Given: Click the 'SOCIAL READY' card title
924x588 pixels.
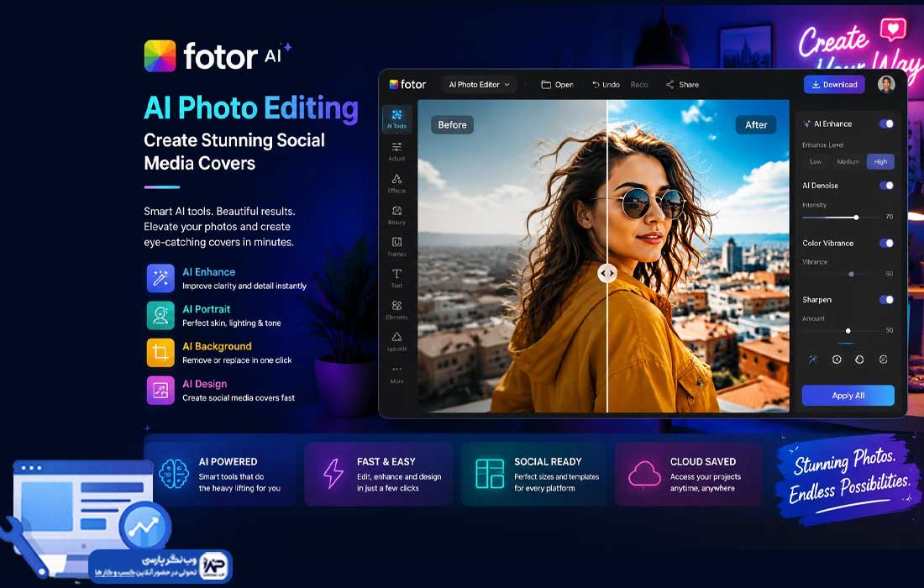Looking at the screenshot, I should (x=548, y=462).
